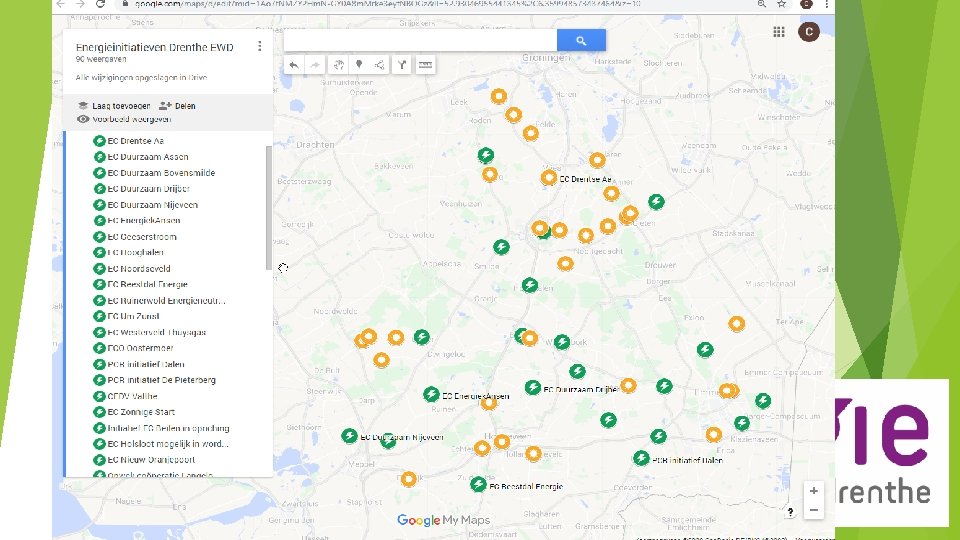Click green marker for PCR initiatief Dalen on map
The image size is (960, 540).
pos(641,458)
